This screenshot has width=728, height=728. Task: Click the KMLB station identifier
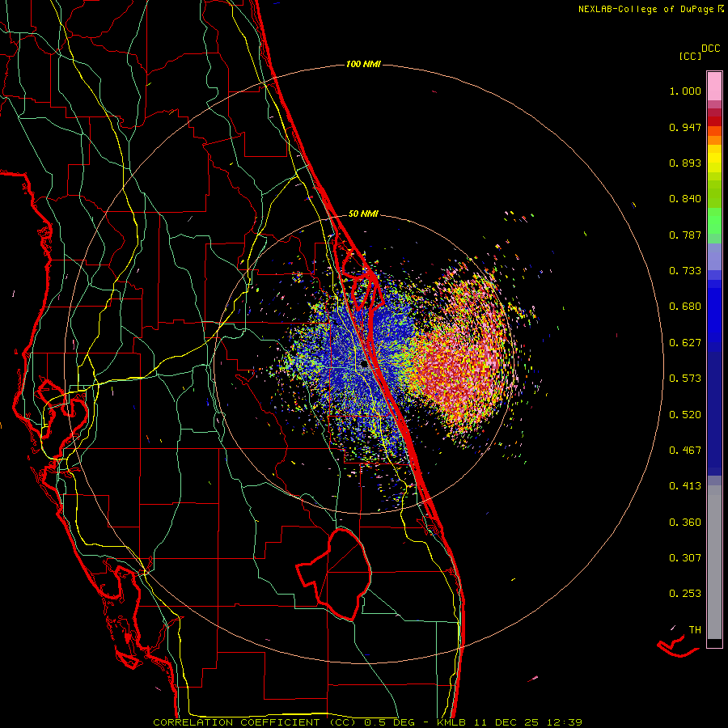coord(451,722)
